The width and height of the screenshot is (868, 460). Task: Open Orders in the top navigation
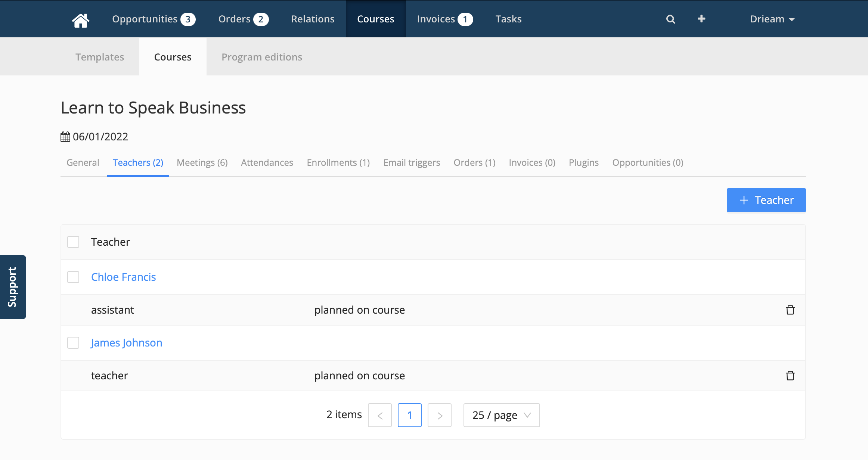[x=243, y=19]
